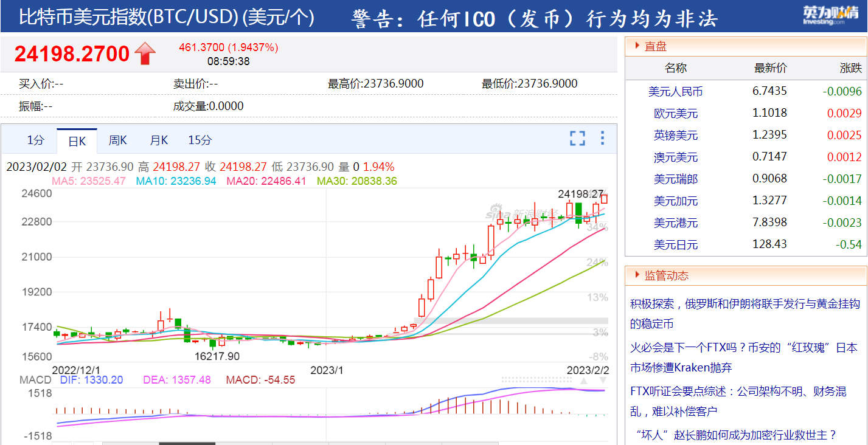Click the up triangle above MACD panel

[583, 381]
